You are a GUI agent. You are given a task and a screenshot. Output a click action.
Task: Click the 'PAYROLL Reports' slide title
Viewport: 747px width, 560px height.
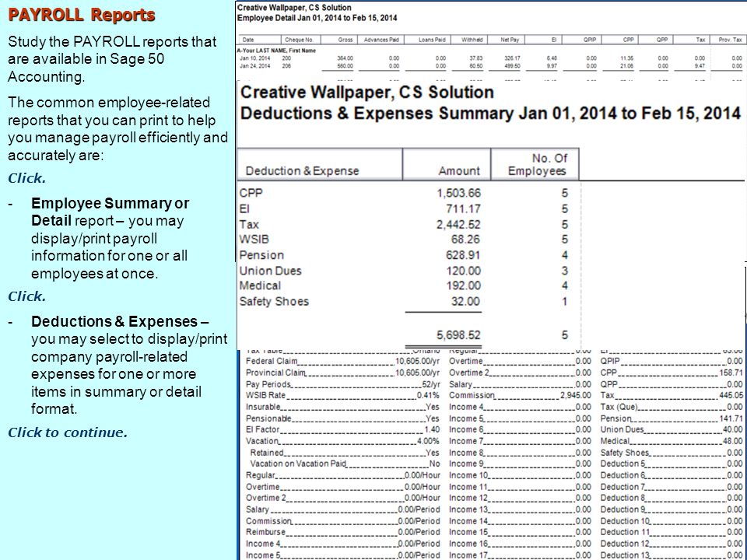click(x=82, y=15)
